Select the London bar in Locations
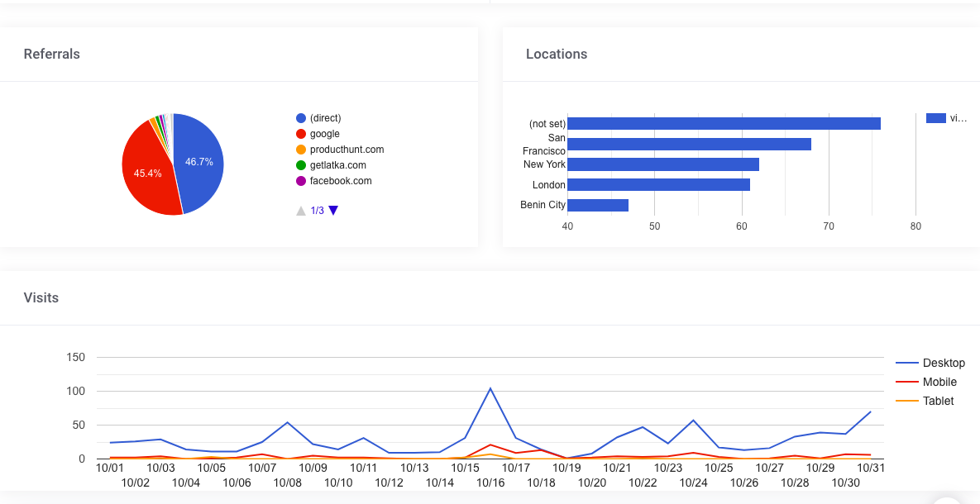 tap(658, 185)
